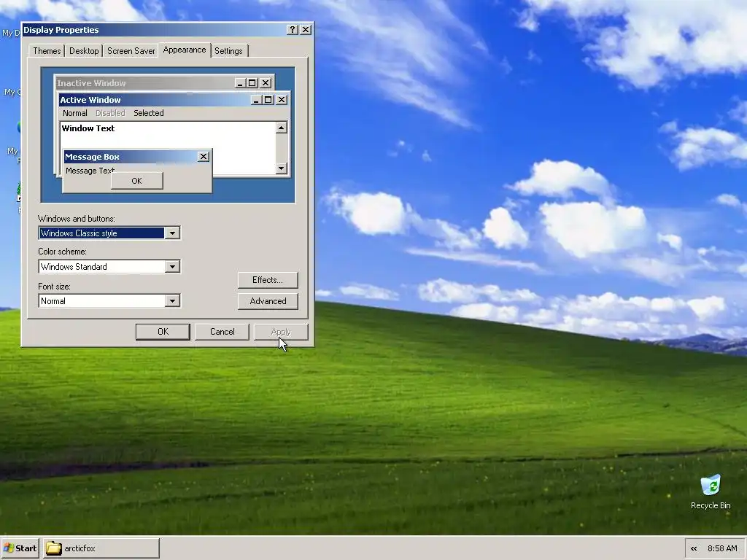The image size is (747, 560).
Task: Click the Normal menu item in preview
Action: [75, 113]
